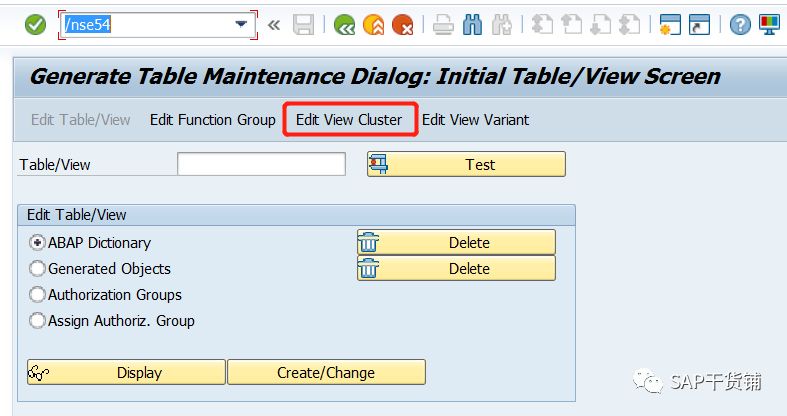Image resolution: width=787 pixels, height=416 pixels.
Task: Select the Generated Objects radio button
Action: coord(38,269)
